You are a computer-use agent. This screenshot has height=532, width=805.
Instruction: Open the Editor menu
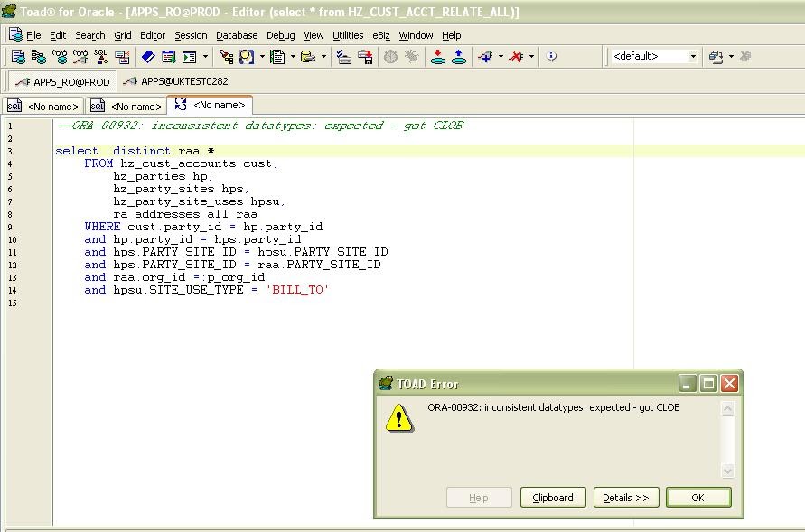(x=153, y=35)
